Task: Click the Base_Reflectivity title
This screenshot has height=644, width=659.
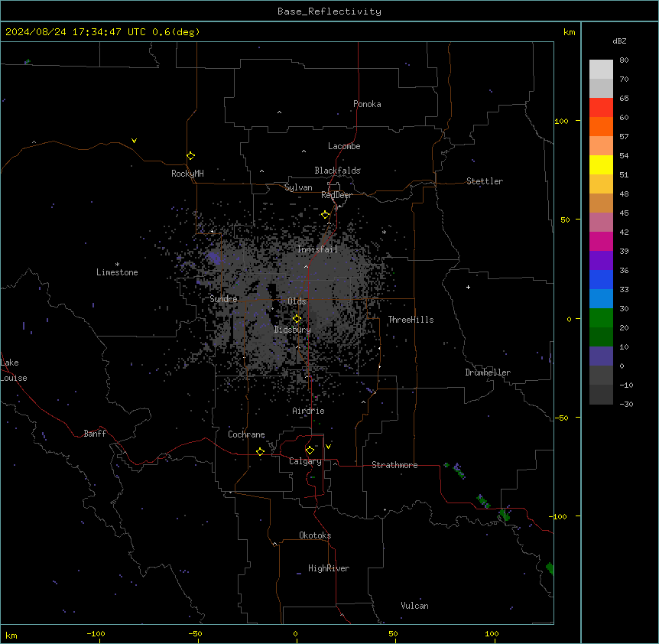Action: coord(329,11)
